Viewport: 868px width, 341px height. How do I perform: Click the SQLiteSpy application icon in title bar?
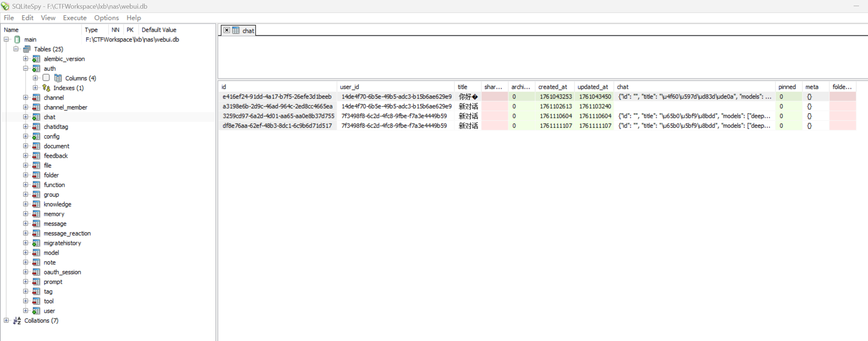pyautogui.click(x=5, y=6)
